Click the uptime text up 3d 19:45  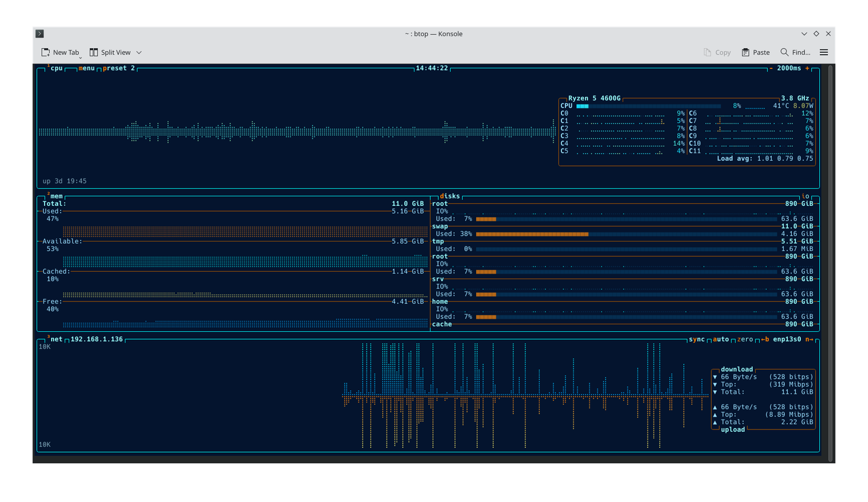coord(64,181)
